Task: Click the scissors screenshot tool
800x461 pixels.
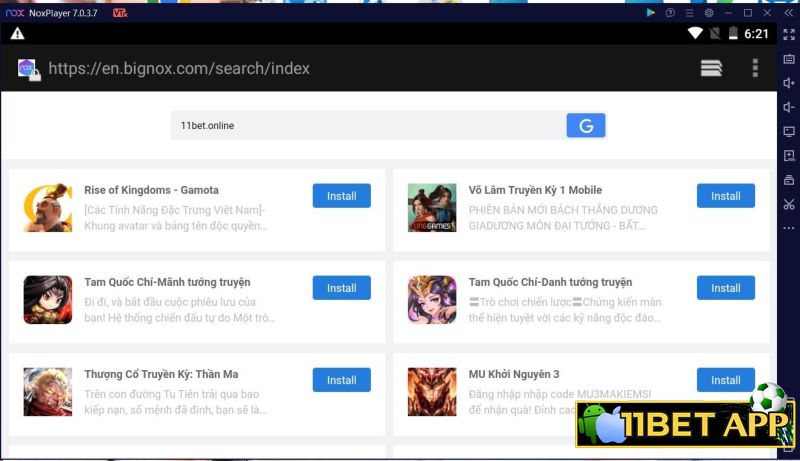Action: point(789,204)
